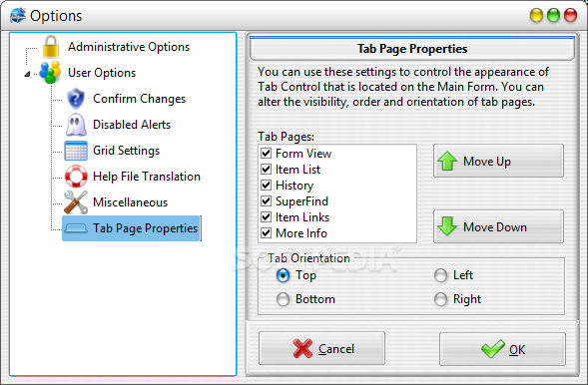Screen dimensions: 588x385
Task: Select the User Options tree item
Action: pos(102,73)
